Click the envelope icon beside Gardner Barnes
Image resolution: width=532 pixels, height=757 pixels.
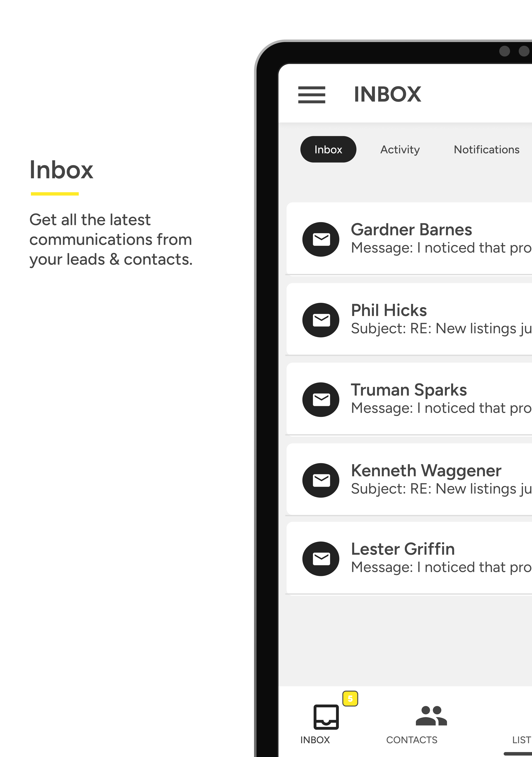pyautogui.click(x=321, y=239)
